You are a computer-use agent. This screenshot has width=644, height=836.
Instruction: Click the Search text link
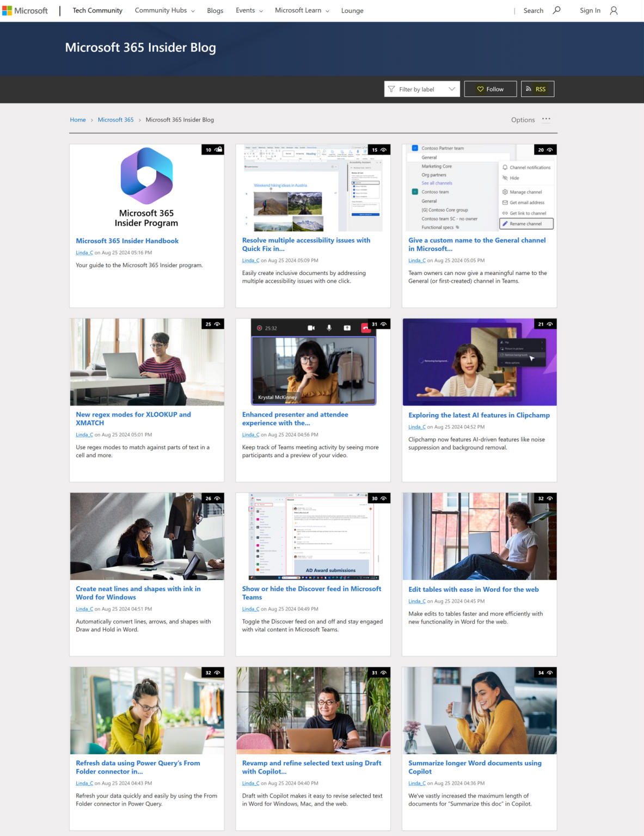(533, 10)
